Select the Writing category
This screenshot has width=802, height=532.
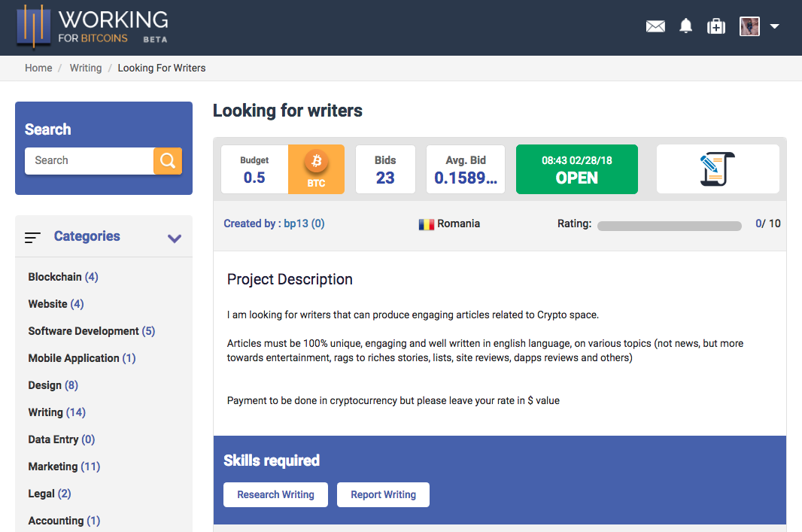[47, 412]
